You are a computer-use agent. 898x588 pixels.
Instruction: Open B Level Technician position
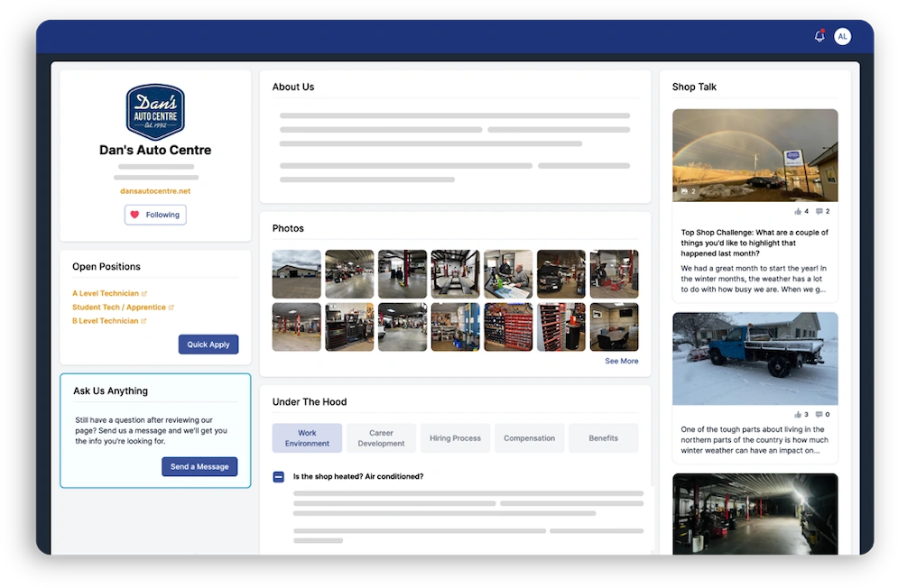click(x=106, y=321)
